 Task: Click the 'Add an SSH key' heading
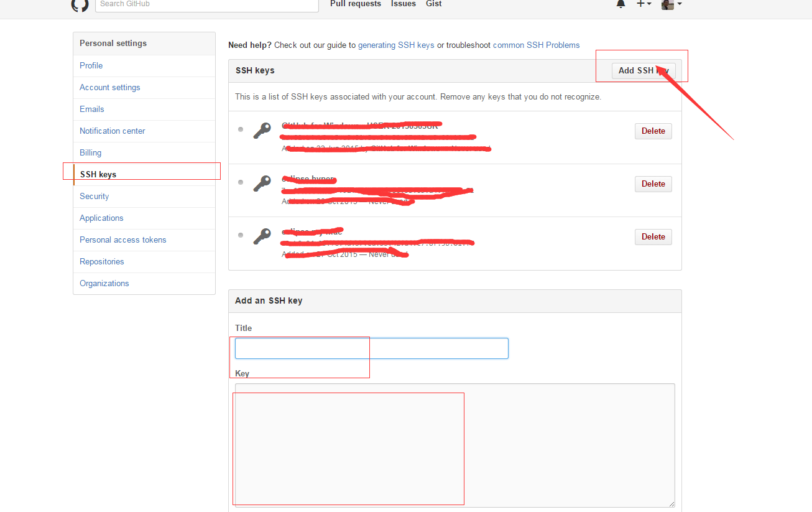(269, 300)
